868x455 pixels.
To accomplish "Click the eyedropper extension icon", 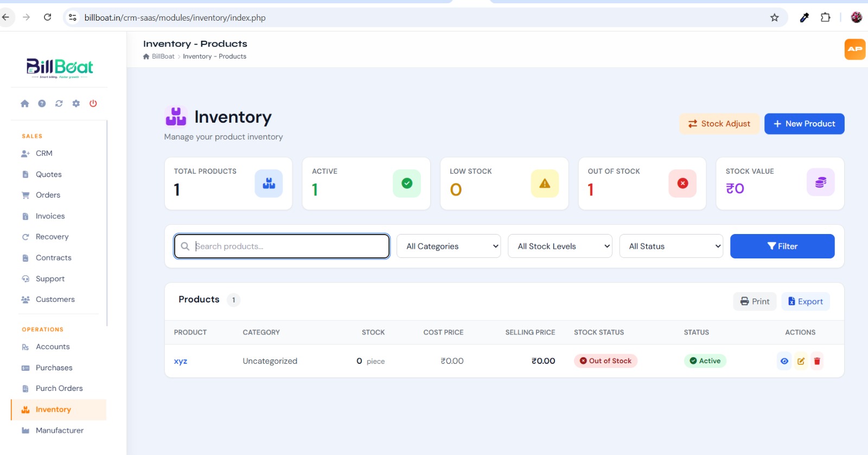I will 805,17.
